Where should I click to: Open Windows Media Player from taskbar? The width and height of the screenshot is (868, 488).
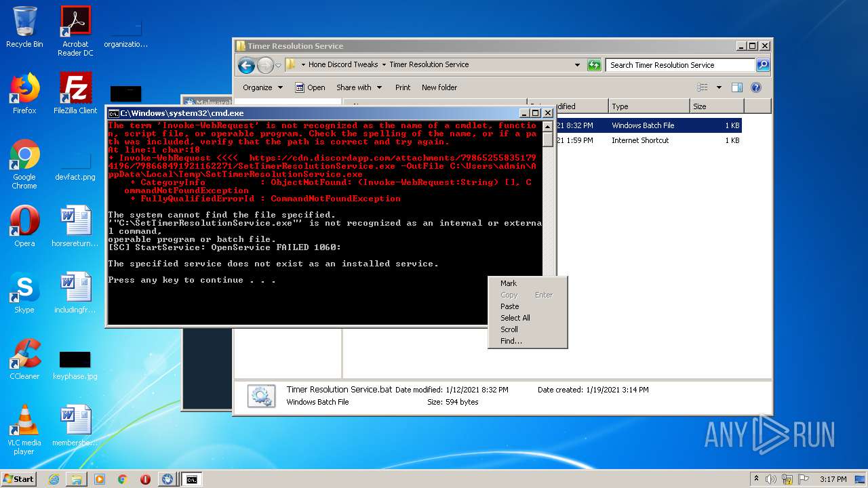pos(100,479)
